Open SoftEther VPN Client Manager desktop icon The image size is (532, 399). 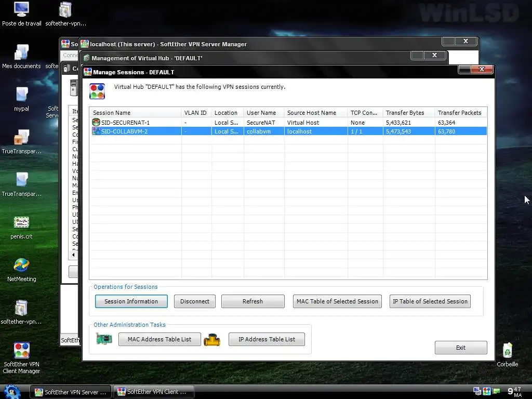point(21,357)
